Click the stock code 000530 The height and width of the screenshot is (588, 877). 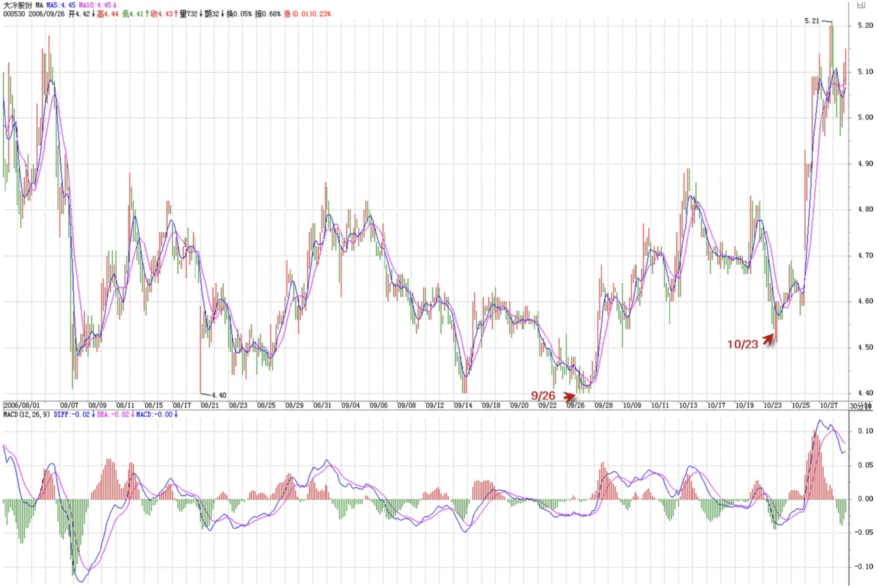pyautogui.click(x=14, y=14)
